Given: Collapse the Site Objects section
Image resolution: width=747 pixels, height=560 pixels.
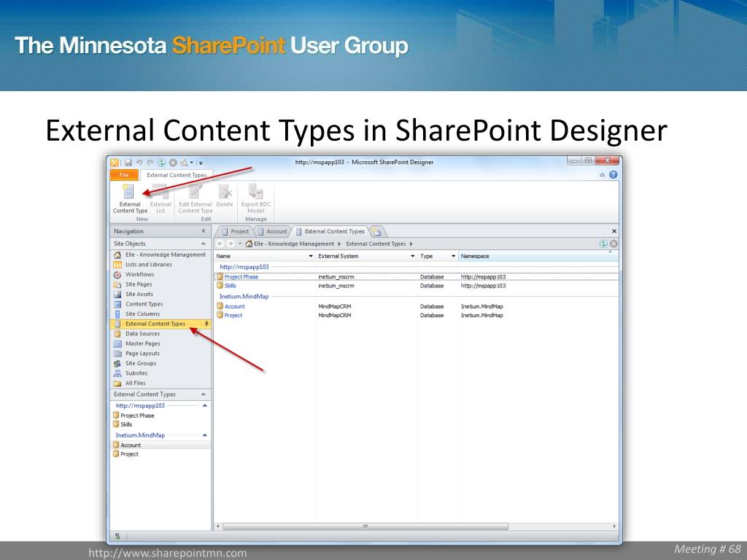Looking at the screenshot, I should click(204, 244).
